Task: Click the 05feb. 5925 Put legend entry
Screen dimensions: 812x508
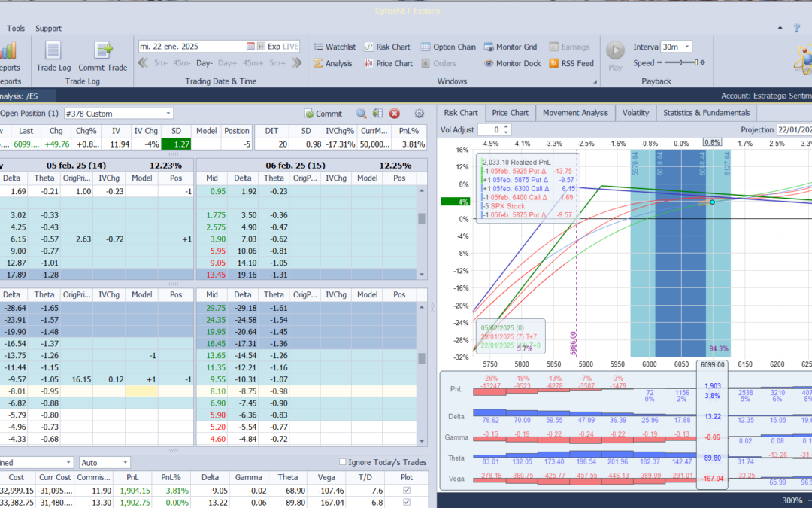Action: 528,171
